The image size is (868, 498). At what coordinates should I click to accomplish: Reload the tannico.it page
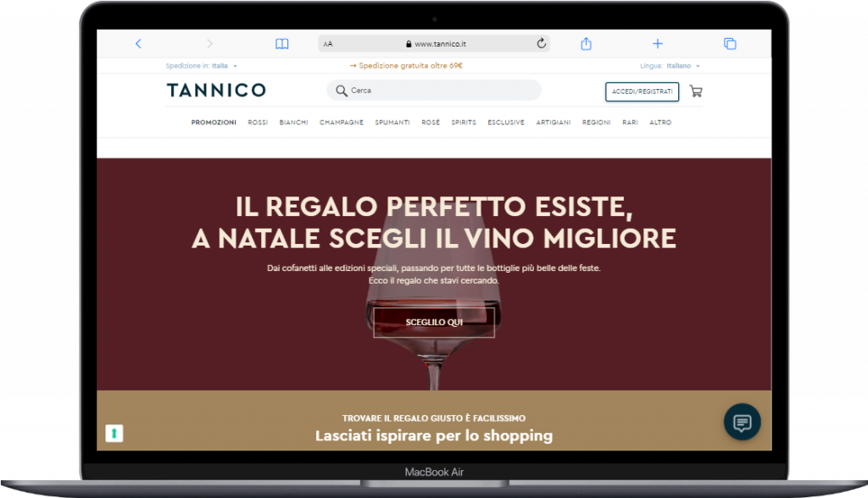click(x=542, y=43)
